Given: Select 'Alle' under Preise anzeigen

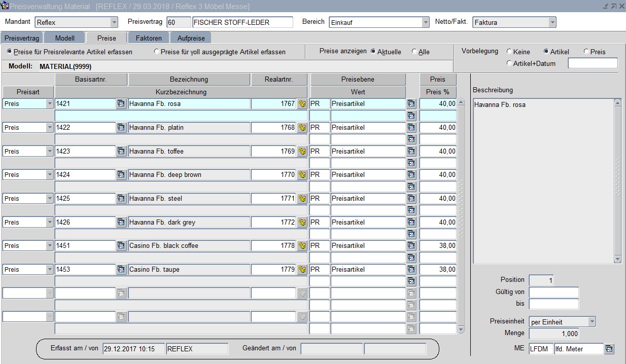Looking at the screenshot, I should (x=414, y=52).
